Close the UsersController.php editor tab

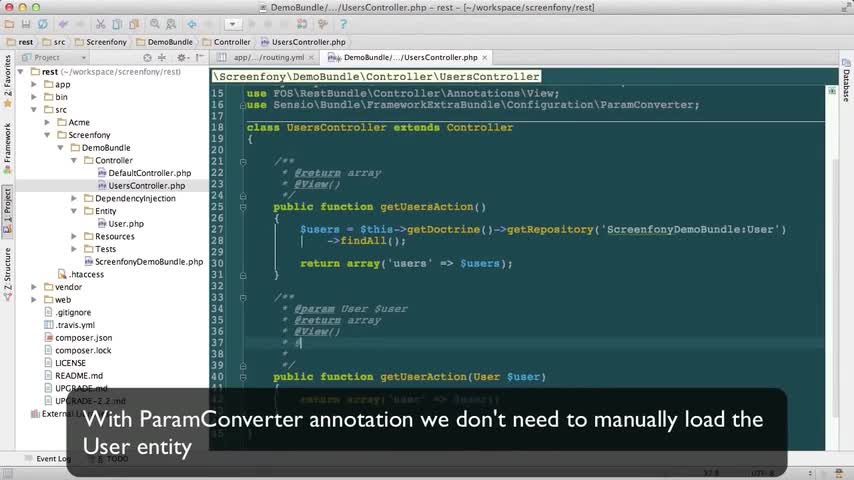click(484, 57)
